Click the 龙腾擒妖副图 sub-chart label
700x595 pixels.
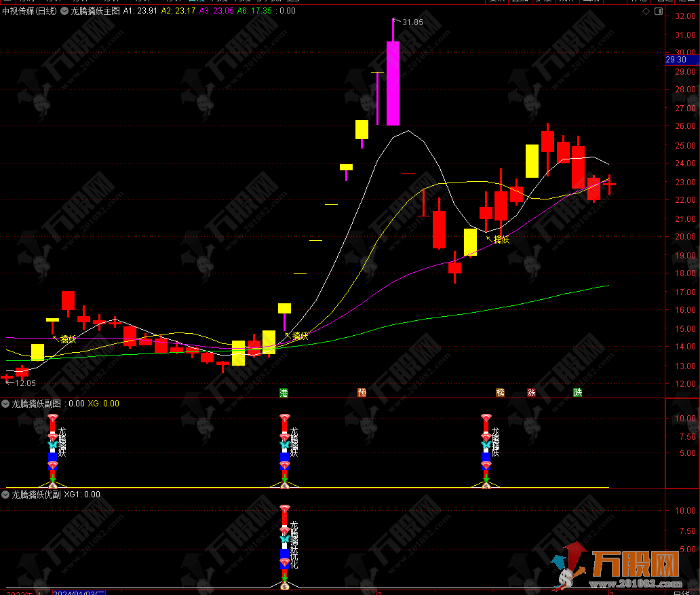pos(36,404)
